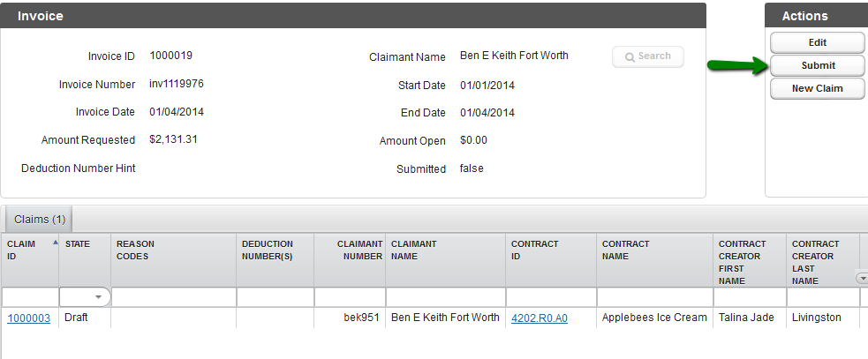The image size is (868, 359).
Task: Open contract 4202.R0.A0 link
Action: coord(539,318)
